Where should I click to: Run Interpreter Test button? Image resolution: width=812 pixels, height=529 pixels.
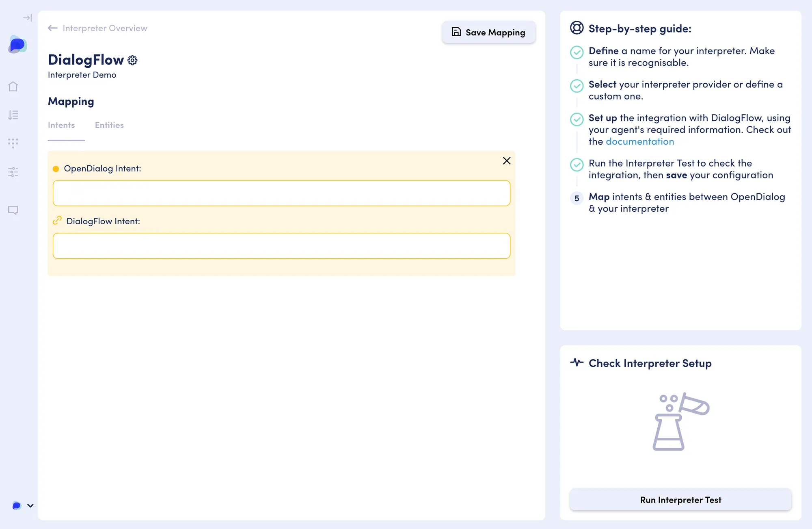(x=680, y=500)
